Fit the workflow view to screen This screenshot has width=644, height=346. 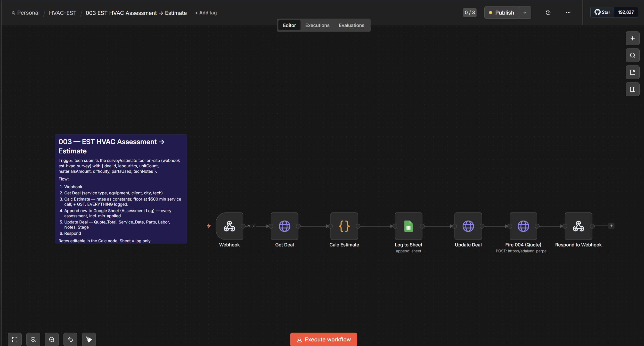(15, 339)
